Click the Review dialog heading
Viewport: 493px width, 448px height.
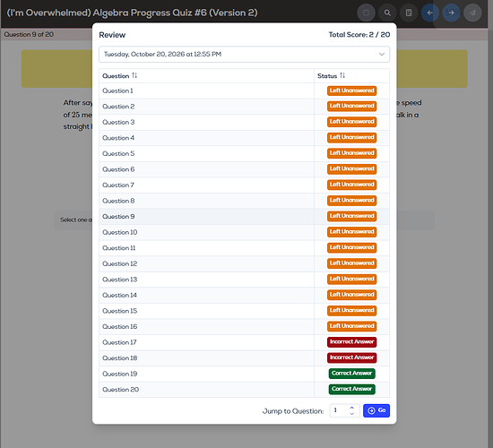(x=112, y=35)
